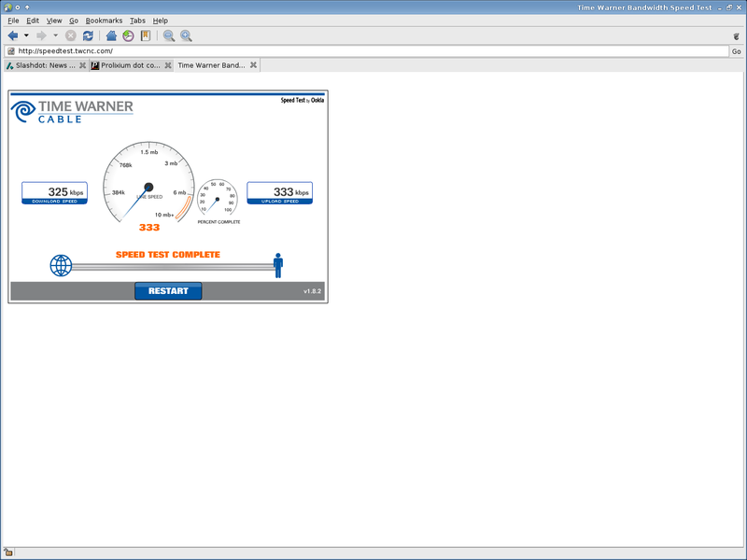Click the blue person icon
The image size is (747, 560).
pyautogui.click(x=278, y=265)
